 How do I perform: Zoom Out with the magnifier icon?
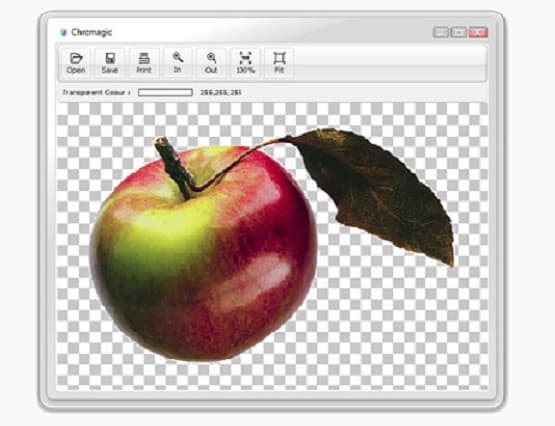pos(211,63)
